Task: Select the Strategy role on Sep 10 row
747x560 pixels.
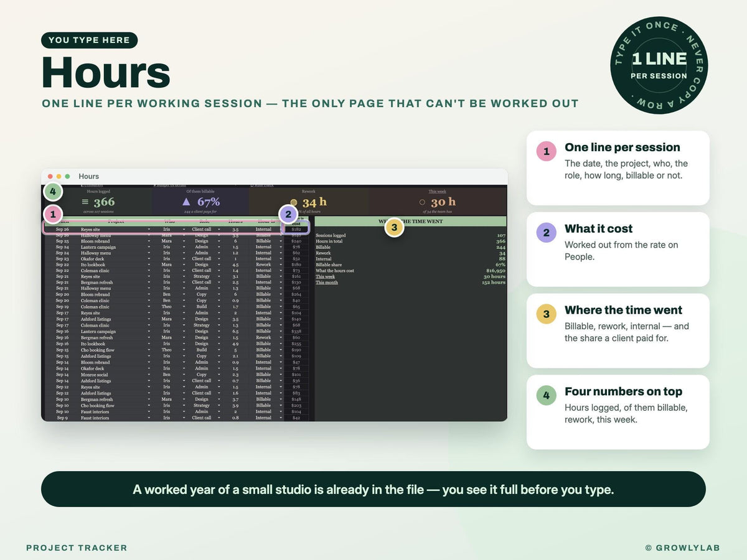Action: point(202,406)
